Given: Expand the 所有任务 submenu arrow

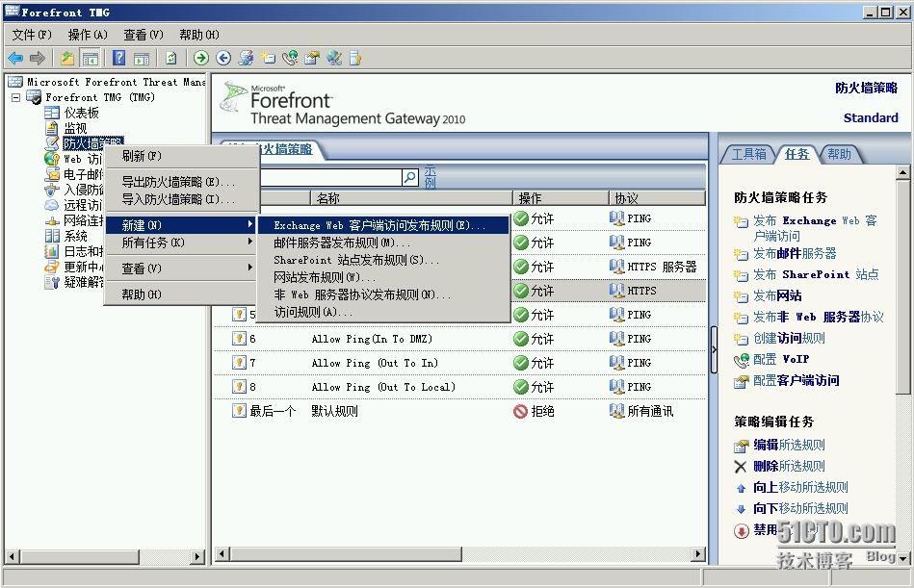Looking at the screenshot, I should 249,242.
